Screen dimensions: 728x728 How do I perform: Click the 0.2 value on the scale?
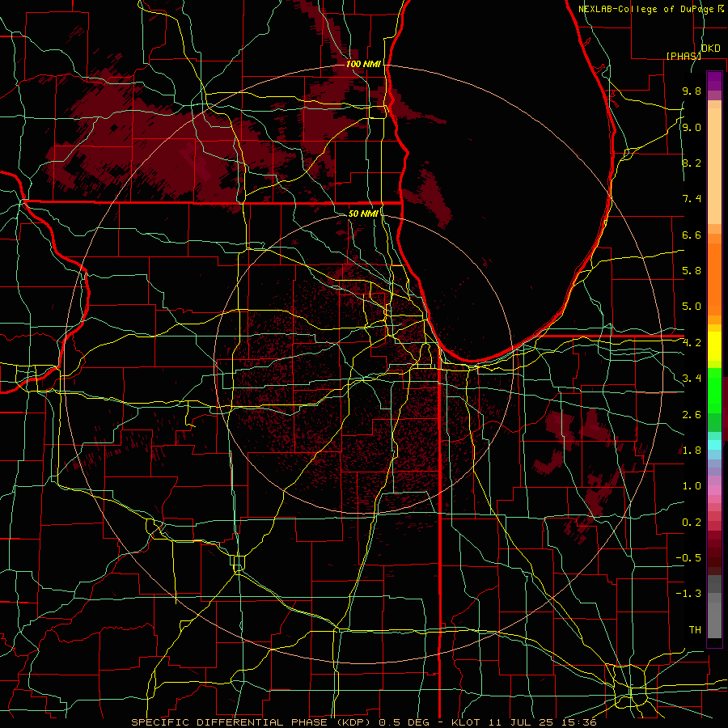point(692,523)
